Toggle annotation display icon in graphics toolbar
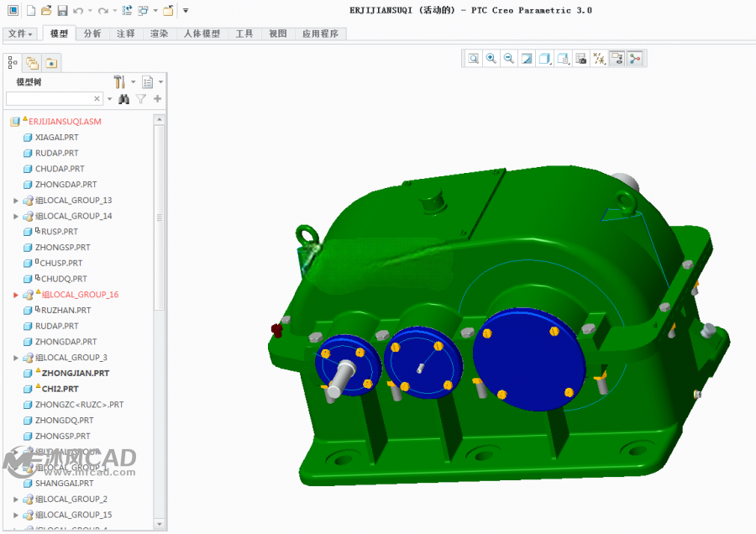Image resolution: width=756 pixels, height=534 pixels. pos(617,59)
